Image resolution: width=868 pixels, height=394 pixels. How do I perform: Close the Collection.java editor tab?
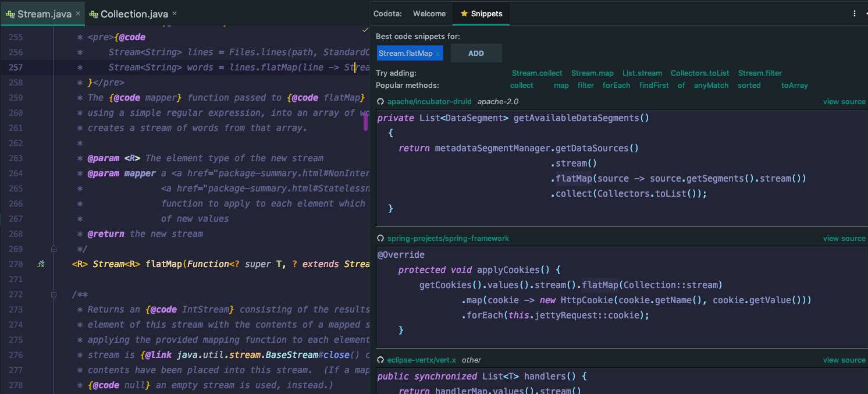(175, 13)
